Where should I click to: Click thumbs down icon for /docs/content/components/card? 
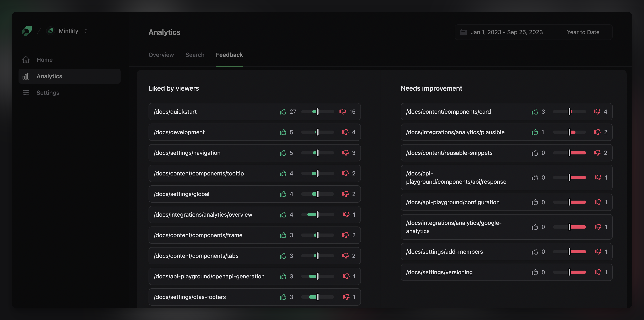click(x=597, y=112)
